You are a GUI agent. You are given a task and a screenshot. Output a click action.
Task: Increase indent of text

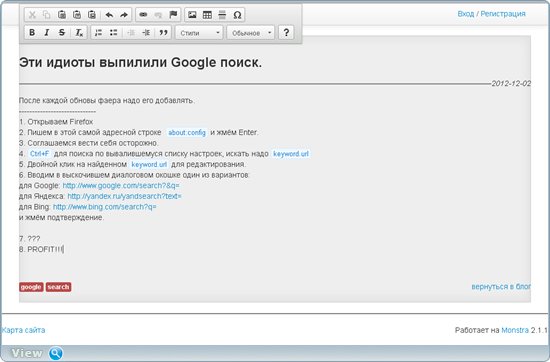click(146, 33)
